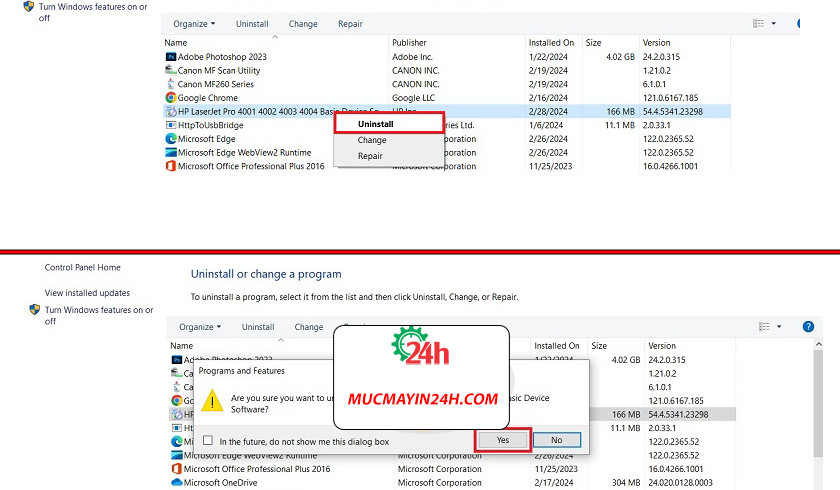Sort by Publisher column in upper list
The width and height of the screenshot is (840, 490).
457,42
